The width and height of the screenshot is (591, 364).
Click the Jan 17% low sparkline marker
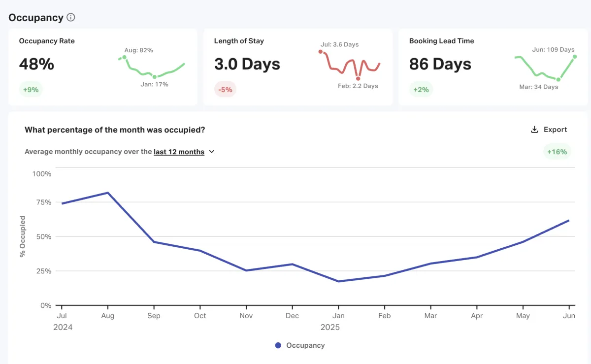coord(155,77)
